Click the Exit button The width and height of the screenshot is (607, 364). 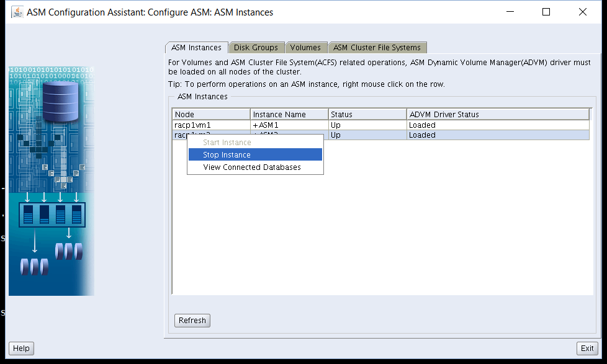point(587,348)
